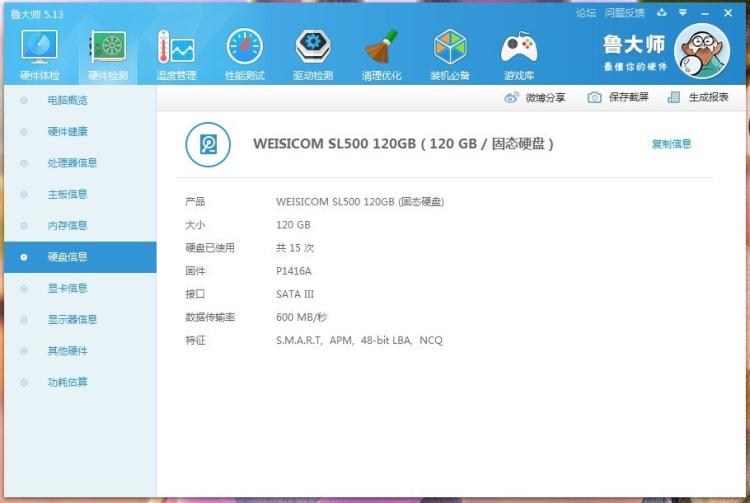Open the 硬件体检 monitor icon
750x503 pixels.
tap(39, 46)
